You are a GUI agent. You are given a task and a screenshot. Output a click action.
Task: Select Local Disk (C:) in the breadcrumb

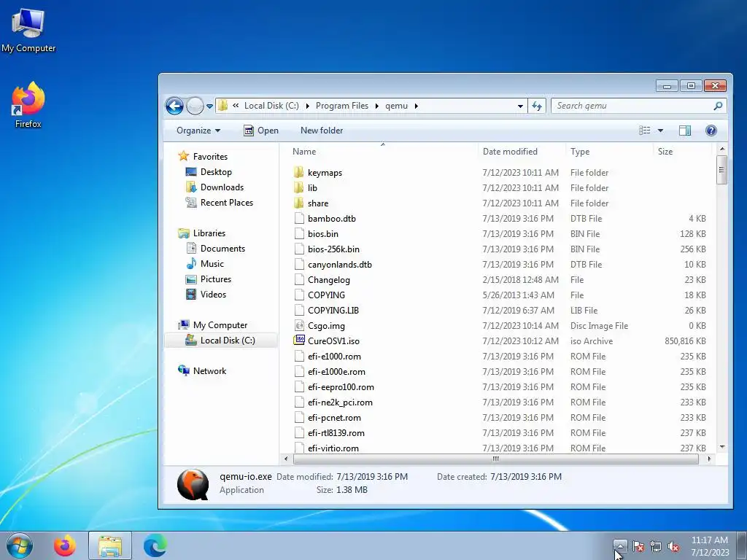271,106
